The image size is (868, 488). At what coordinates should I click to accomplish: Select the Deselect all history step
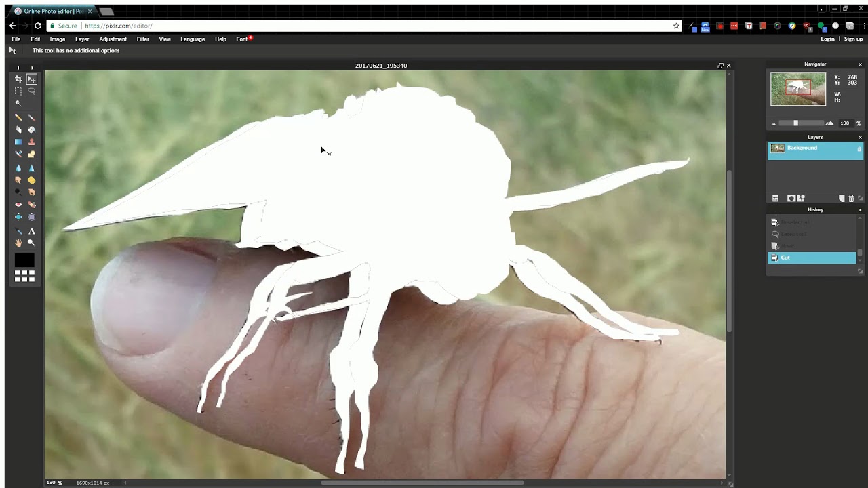pos(812,222)
